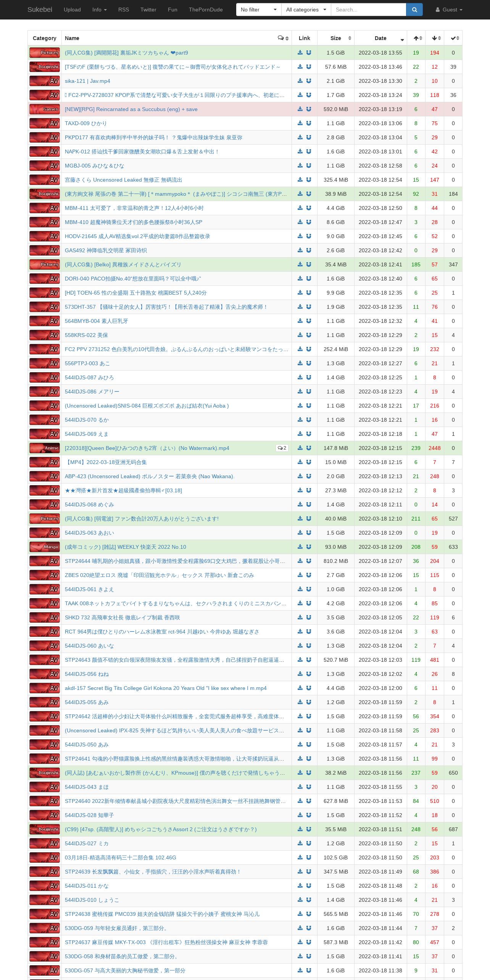Sort by leechers down-arrow column

pos(435,38)
